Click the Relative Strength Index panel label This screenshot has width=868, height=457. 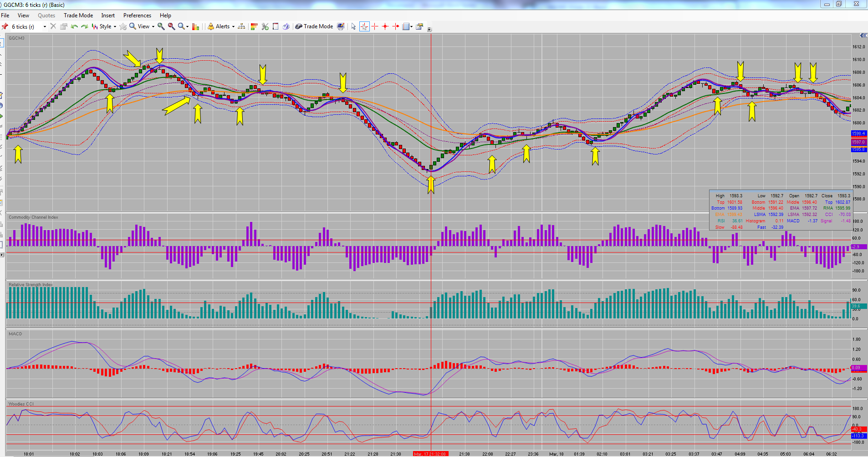pos(31,285)
